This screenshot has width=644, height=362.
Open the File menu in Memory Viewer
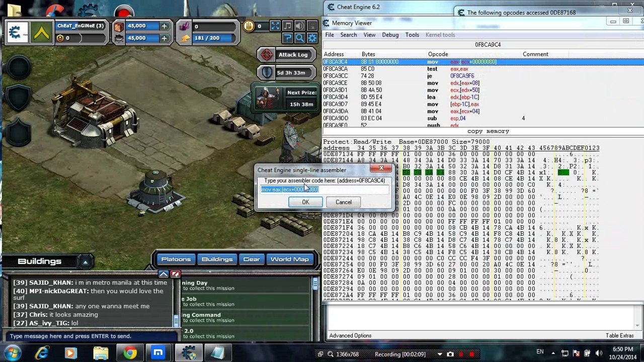pos(330,35)
